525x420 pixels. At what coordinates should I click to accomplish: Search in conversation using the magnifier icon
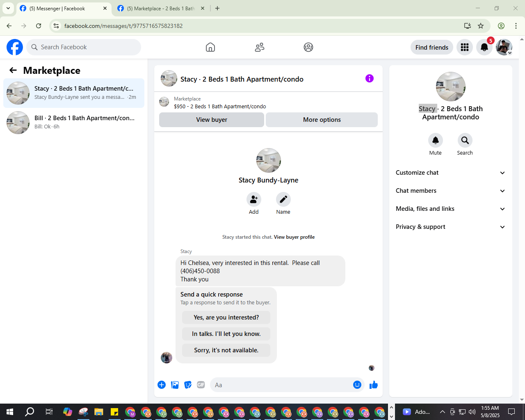click(465, 140)
